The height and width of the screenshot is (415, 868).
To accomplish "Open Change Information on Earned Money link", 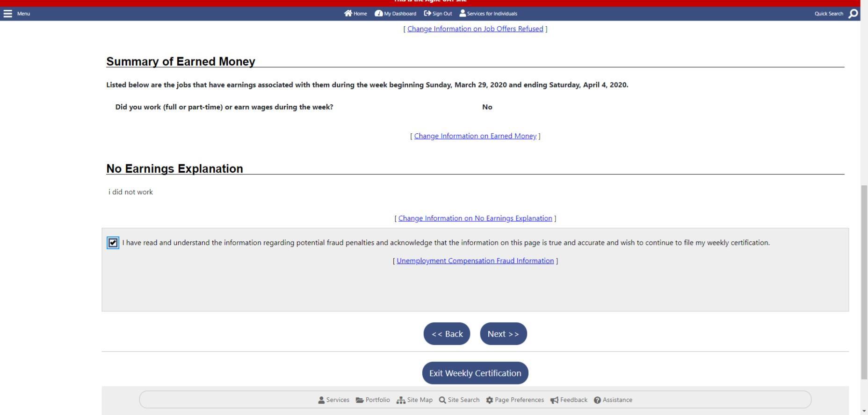I will click(475, 136).
